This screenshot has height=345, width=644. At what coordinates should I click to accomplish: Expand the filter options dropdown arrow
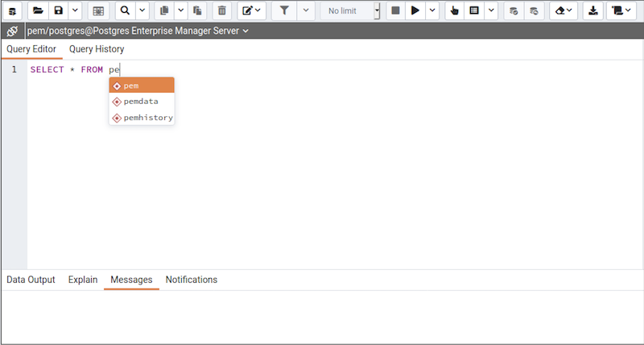coord(306,11)
